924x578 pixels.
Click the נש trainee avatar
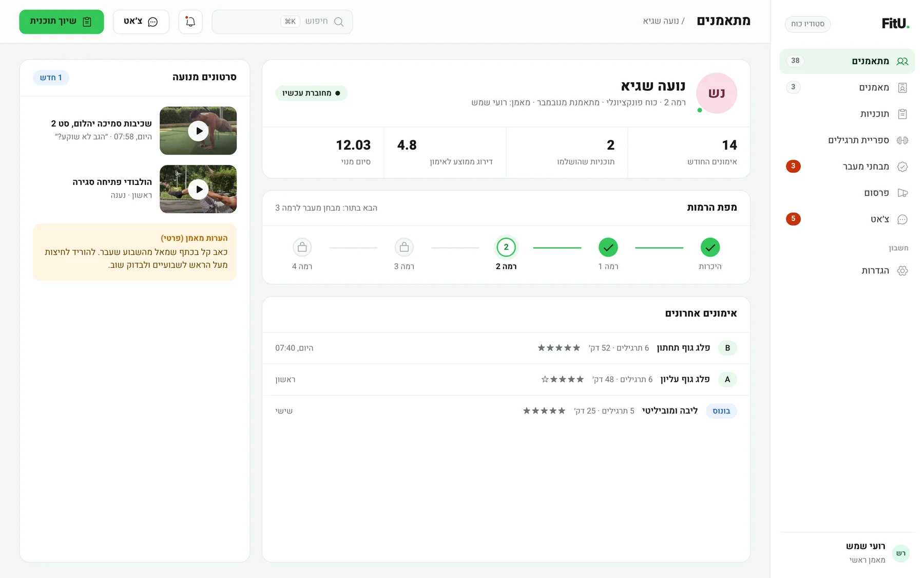click(717, 93)
